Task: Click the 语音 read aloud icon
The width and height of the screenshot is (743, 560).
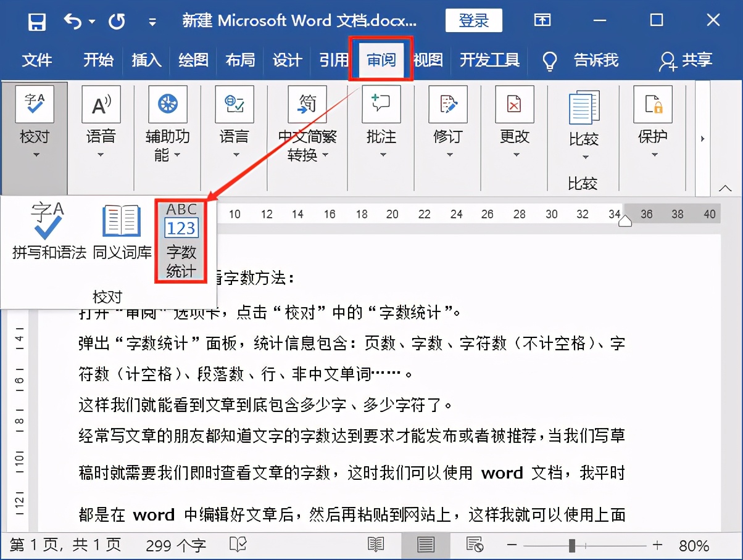Action: pyautogui.click(x=101, y=104)
